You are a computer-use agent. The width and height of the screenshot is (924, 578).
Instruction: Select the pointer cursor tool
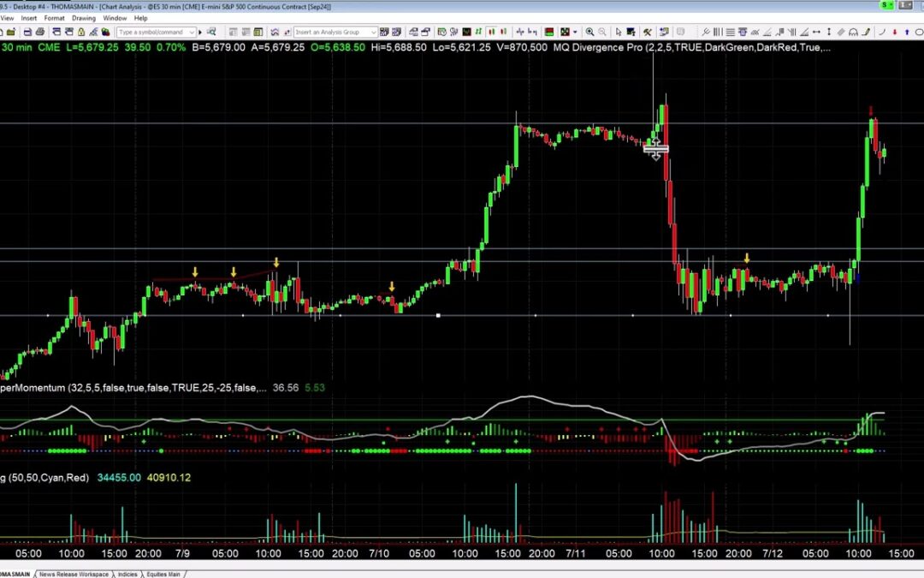coord(619,32)
